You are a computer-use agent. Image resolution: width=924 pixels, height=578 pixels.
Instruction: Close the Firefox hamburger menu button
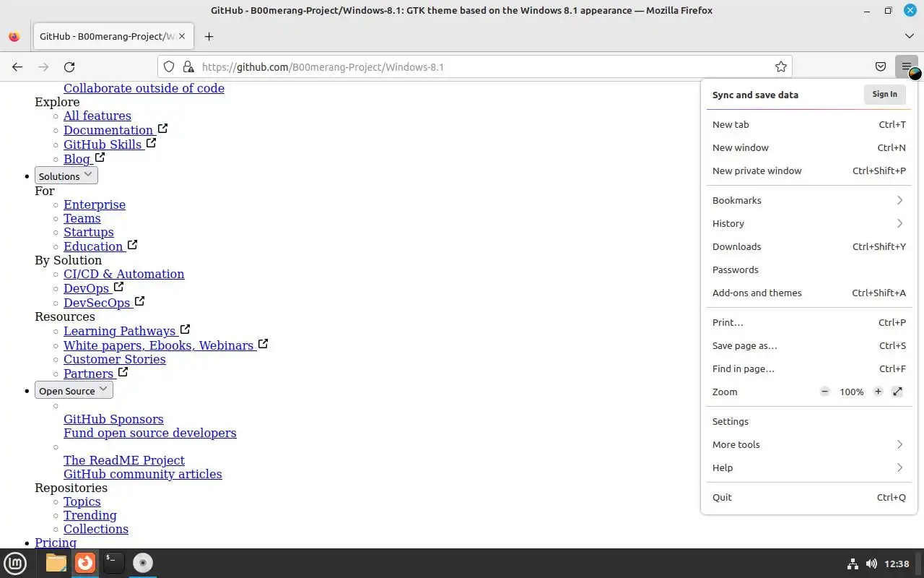(x=907, y=66)
